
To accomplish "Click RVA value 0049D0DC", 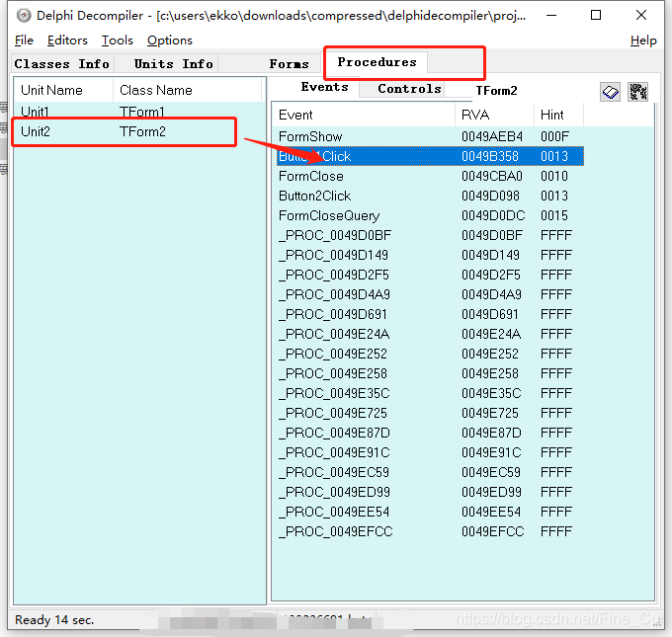I will (493, 215).
